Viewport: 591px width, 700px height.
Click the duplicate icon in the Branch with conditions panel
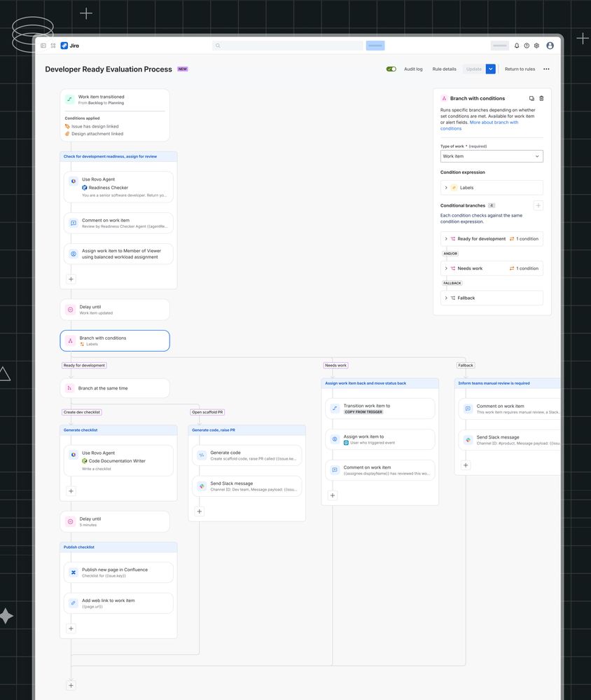click(x=531, y=99)
